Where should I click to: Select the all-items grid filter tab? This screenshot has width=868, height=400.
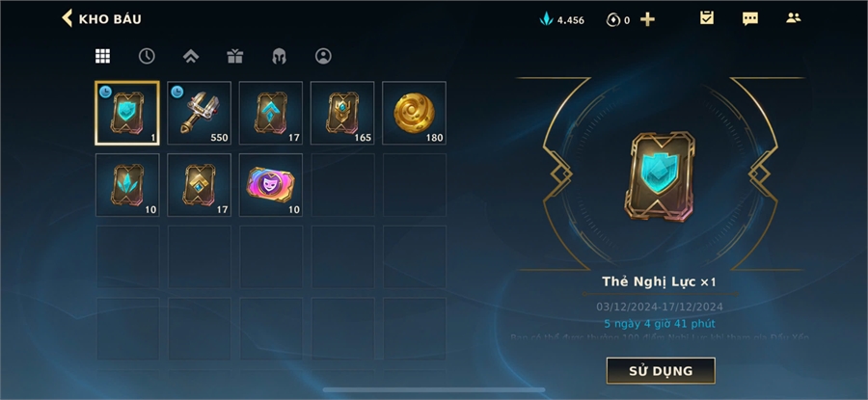pos(102,56)
